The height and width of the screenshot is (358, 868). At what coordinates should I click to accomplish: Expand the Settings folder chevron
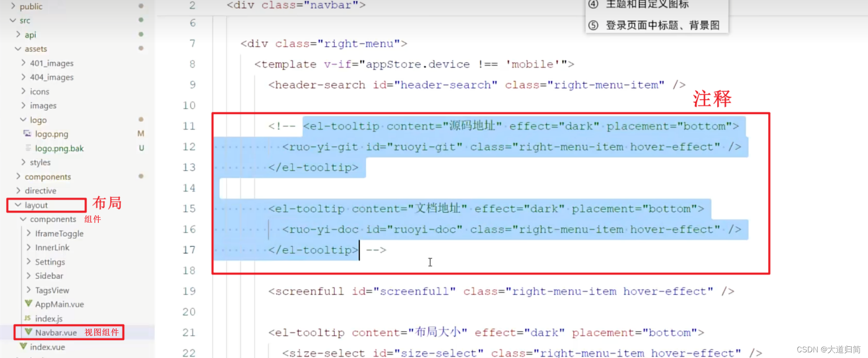[29, 261]
